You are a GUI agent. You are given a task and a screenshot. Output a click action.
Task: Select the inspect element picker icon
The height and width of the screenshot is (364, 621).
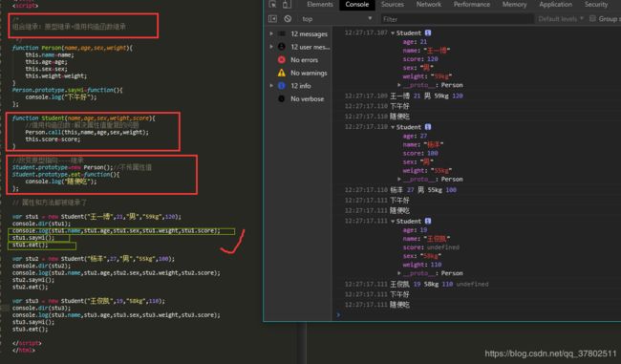[272, 5]
